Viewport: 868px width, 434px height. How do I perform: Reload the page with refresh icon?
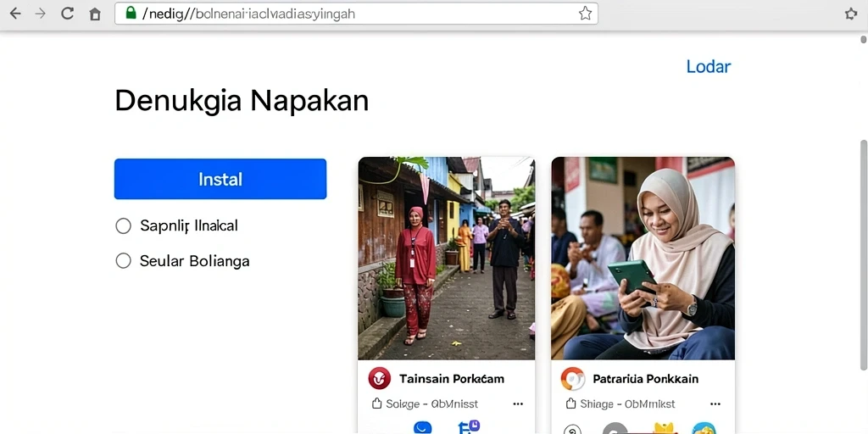[x=68, y=14]
